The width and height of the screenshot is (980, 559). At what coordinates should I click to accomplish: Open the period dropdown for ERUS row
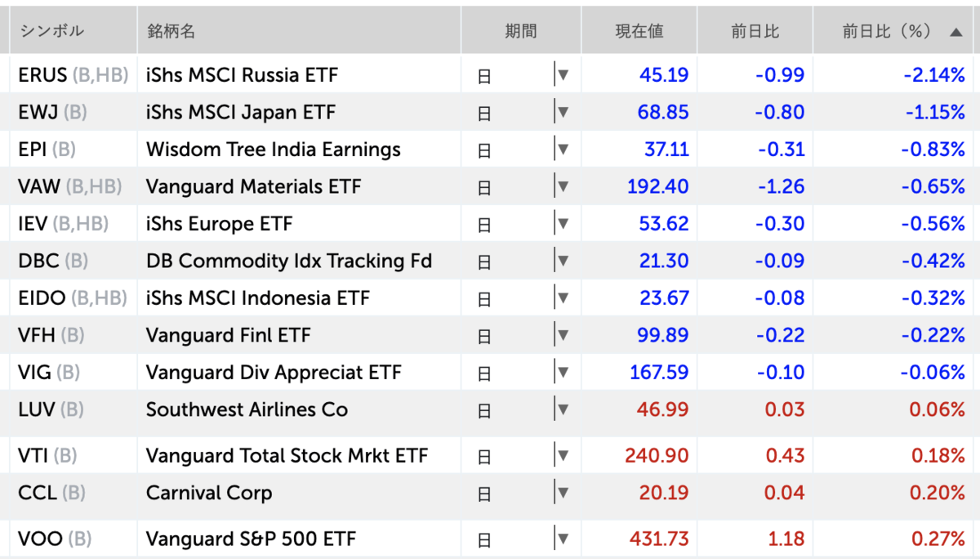563,74
